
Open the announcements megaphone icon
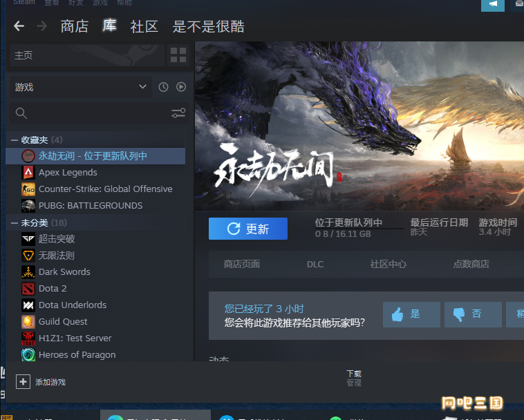coord(493,4)
